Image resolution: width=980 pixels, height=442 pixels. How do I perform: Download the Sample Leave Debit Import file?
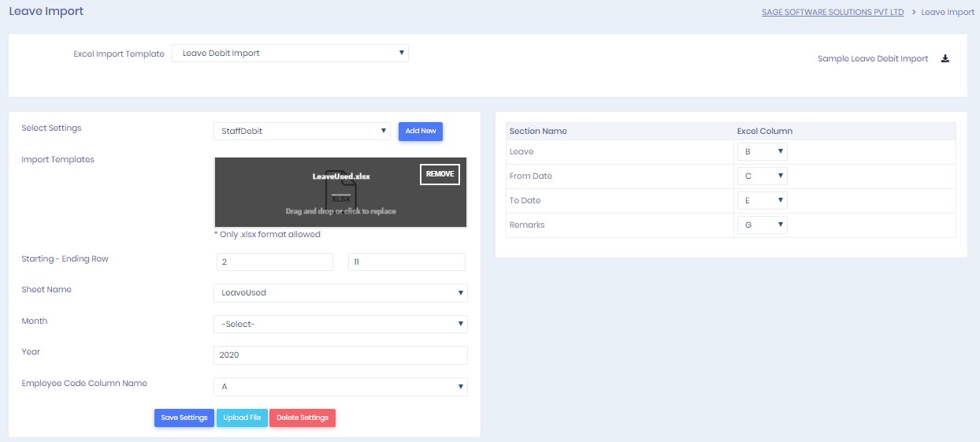pos(945,58)
